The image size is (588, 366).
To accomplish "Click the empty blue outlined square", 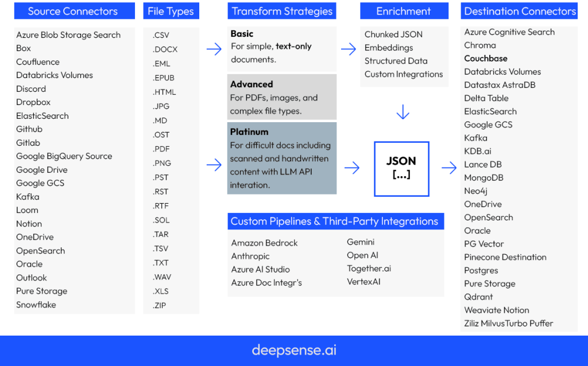I will click(401, 169).
